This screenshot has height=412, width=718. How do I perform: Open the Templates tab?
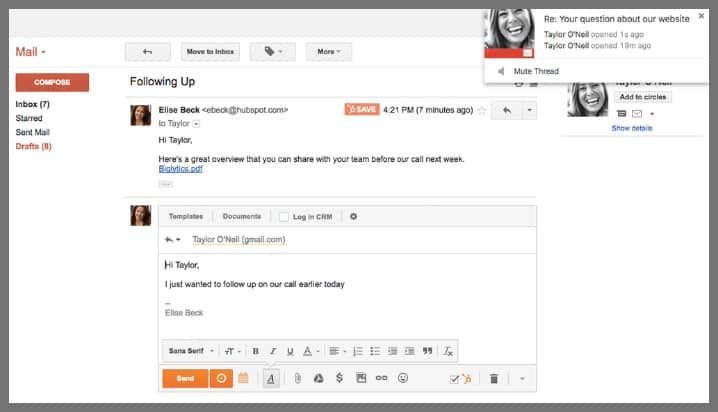click(186, 216)
